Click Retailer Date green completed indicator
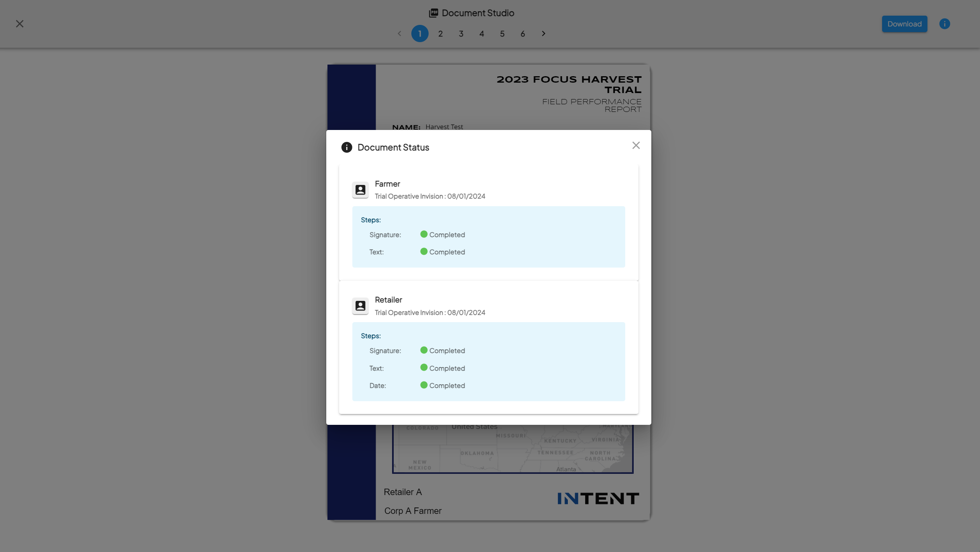 (x=424, y=385)
